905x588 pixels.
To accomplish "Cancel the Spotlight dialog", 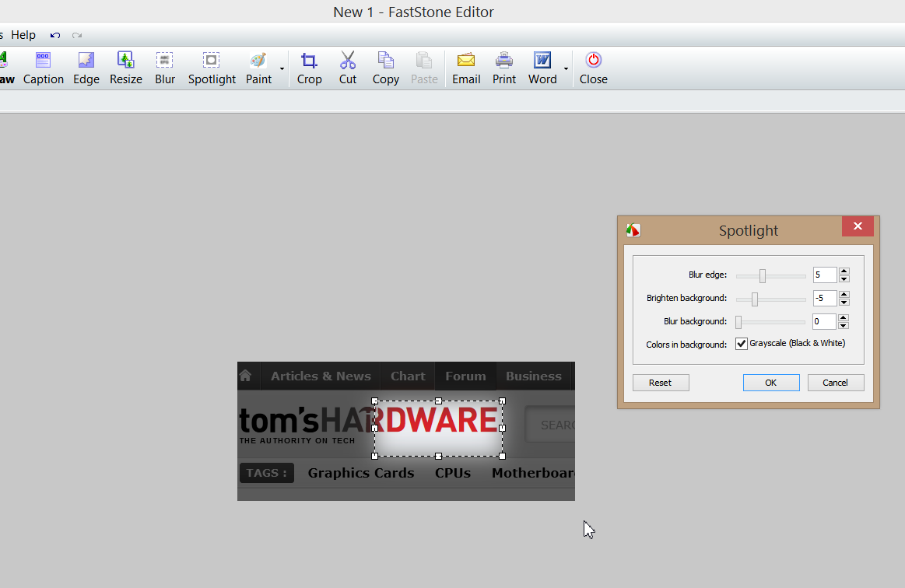I will (x=835, y=383).
